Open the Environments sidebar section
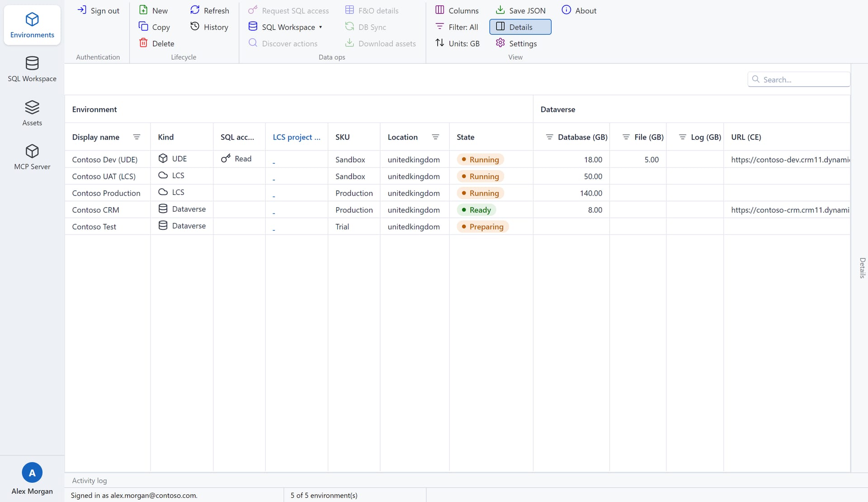868x502 pixels. 32,25
